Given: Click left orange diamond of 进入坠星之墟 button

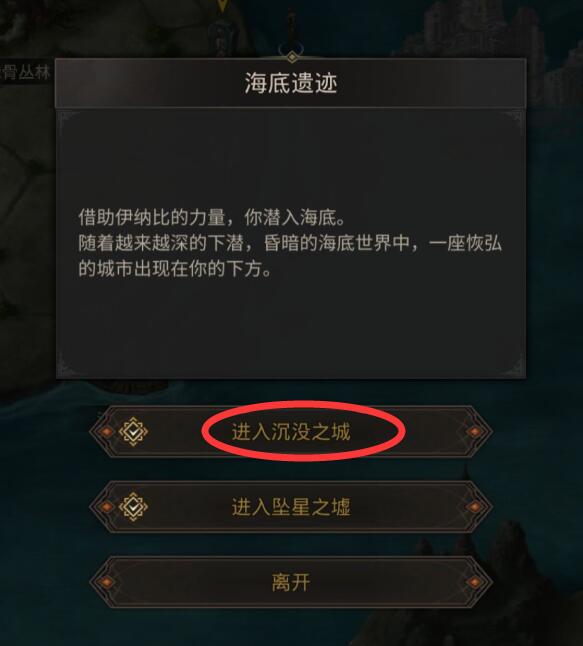Looking at the screenshot, I should click(x=107, y=507).
